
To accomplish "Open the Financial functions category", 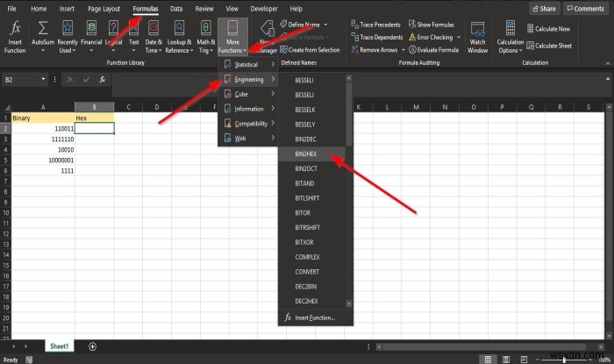I will (91, 37).
